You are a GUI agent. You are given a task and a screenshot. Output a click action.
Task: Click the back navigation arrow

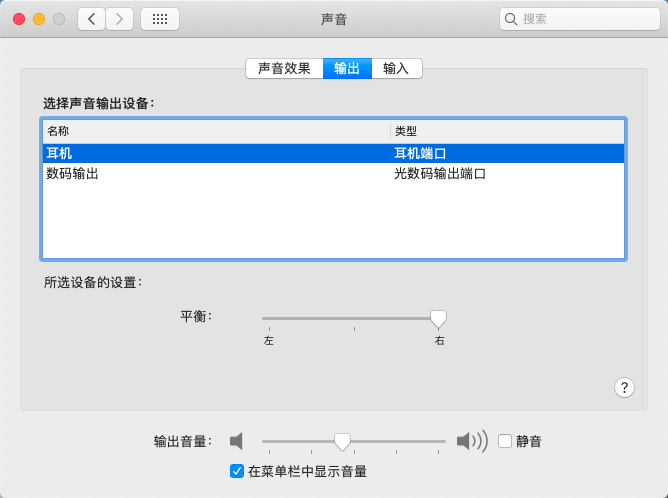92,19
